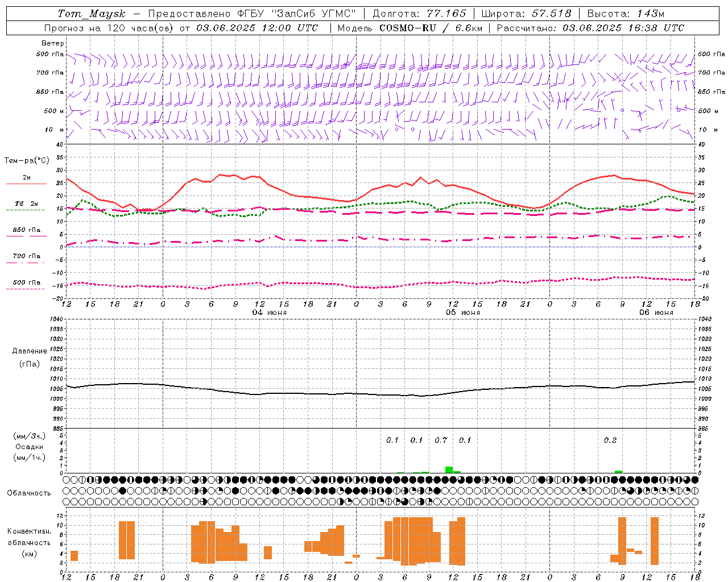Image resolution: width=728 pixels, height=582 pixels.
Task: Click the 05 июня date label
Action: [x=463, y=313]
